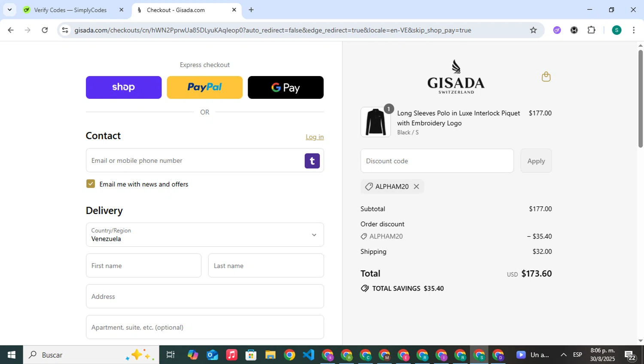
Task: Click the black polo product thumbnail
Action: [x=376, y=122]
